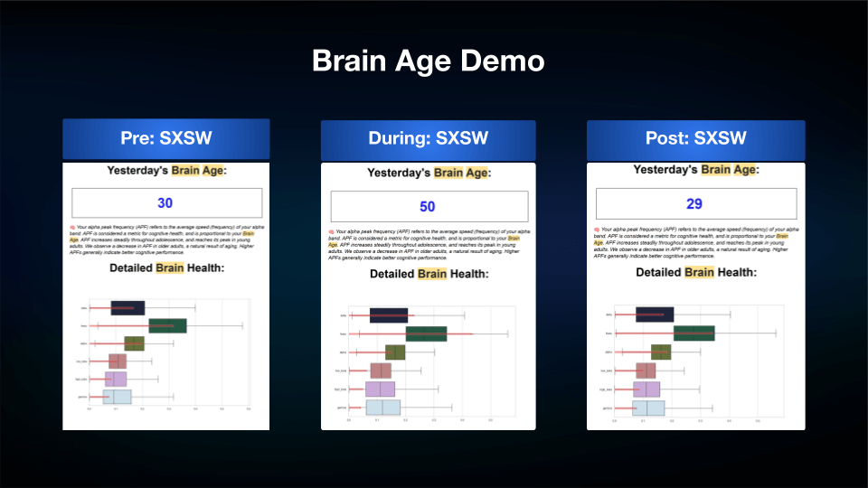The image size is (868, 488).
Task: Click the APF description paragraph in During panel
Action: click(429, 245)
